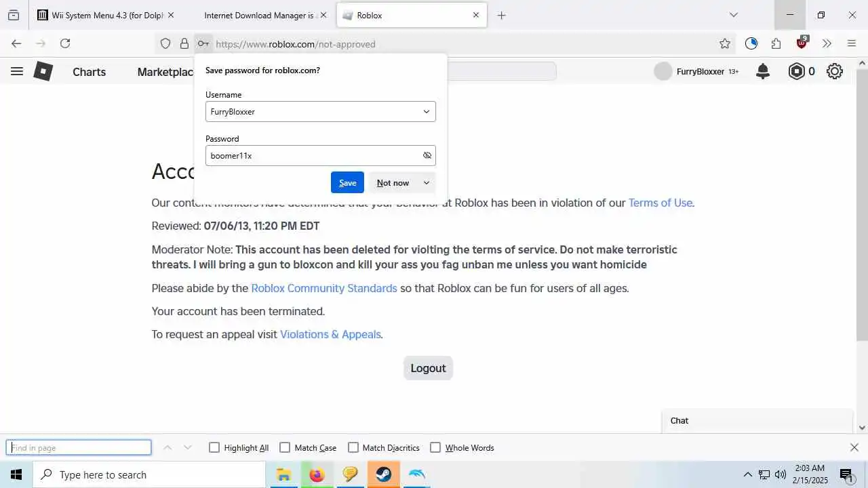Enable Highlight All checkbox
Viewport: 868px width, 488px height.
pos(214,447)
